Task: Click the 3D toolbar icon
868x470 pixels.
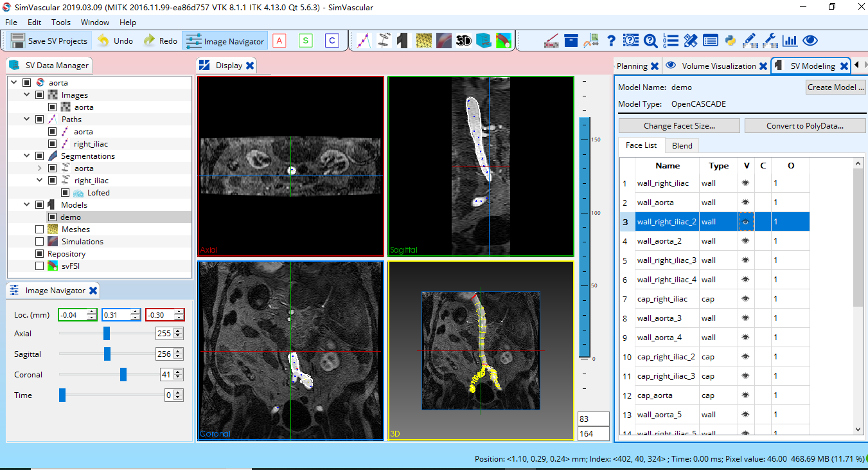Action: pos(464,41)
